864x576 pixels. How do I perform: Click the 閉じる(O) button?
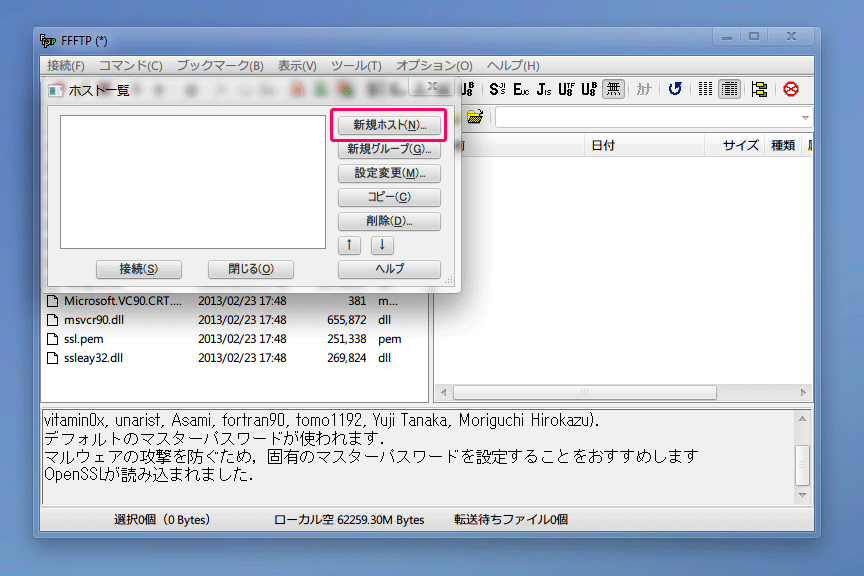(251, 269)
